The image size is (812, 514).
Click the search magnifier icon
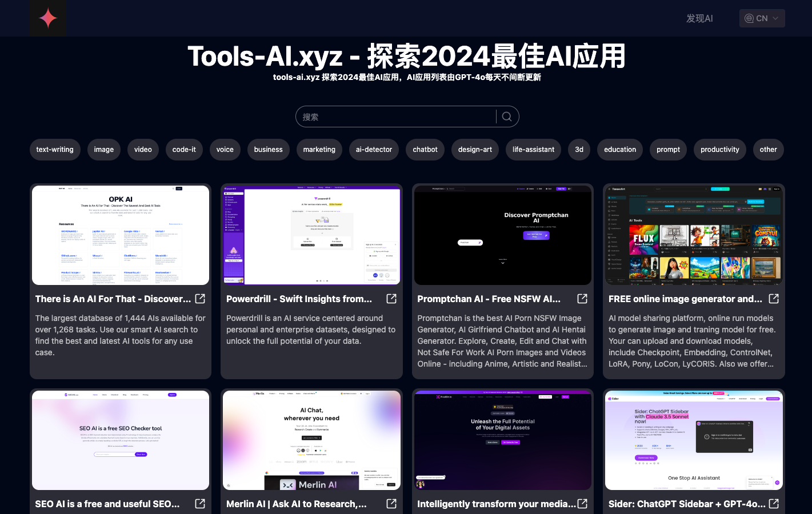pos(507,117)
